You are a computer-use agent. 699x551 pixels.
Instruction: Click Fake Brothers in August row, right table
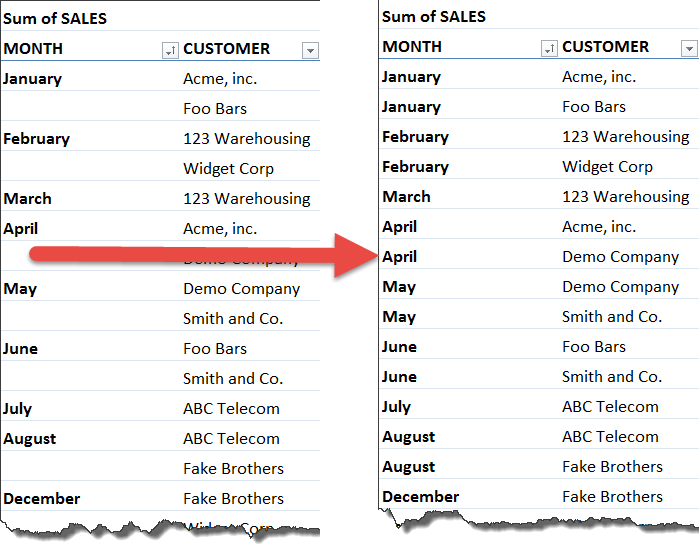612,467
